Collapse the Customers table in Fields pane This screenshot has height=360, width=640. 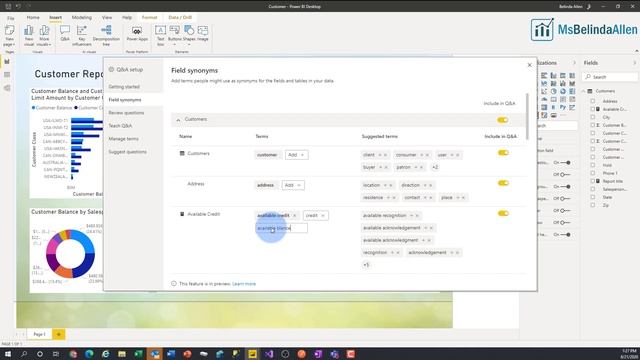[x=584, y=91]
